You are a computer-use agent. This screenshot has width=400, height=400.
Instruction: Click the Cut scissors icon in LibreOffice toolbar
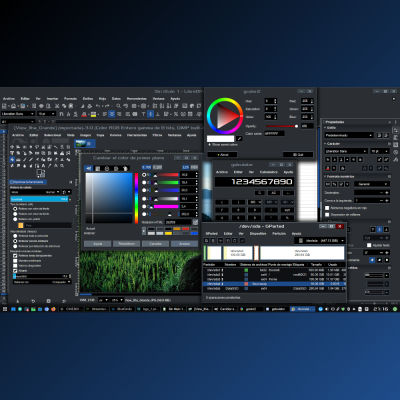57,106
